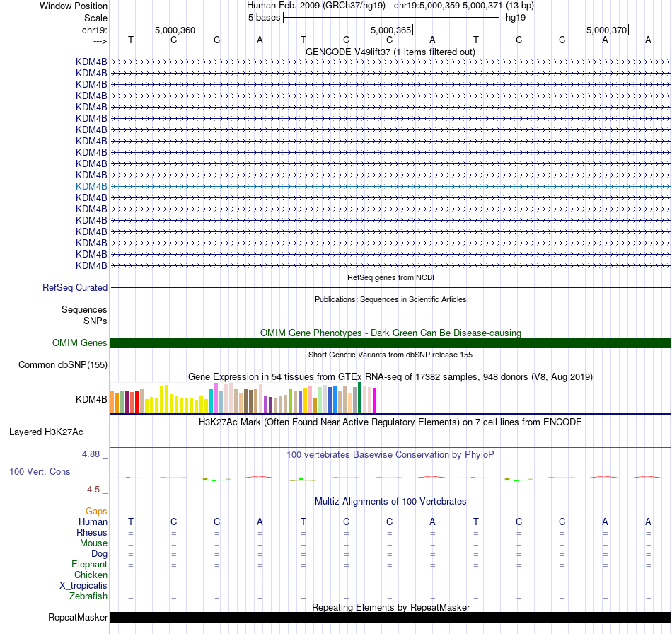The width and height of the screenshot is (672, 634).
Task: Click the black KDM4B label beside GTEx bars
Action: (x=91, y=400)
